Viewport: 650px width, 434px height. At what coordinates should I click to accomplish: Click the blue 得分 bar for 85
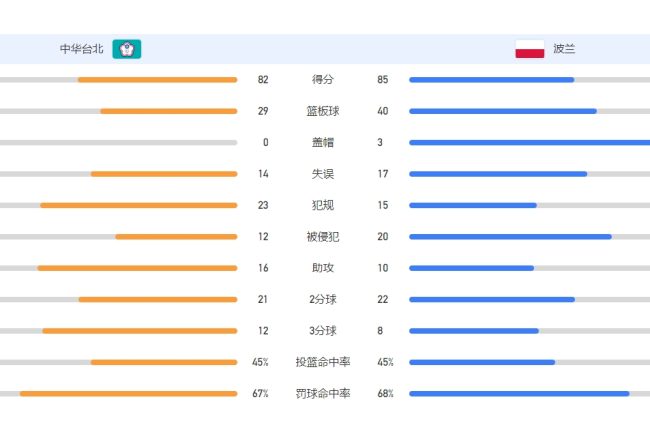pyautogui.click(x=492, y=80)
